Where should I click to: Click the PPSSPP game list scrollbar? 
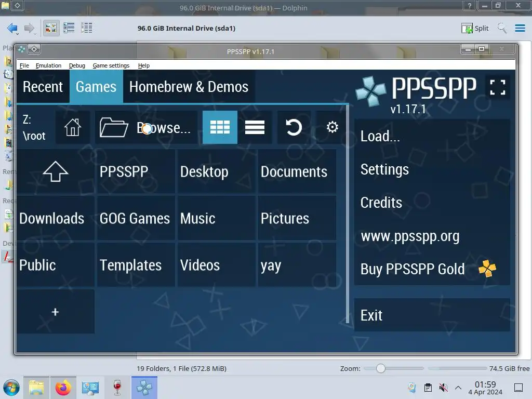click(348, 214)
